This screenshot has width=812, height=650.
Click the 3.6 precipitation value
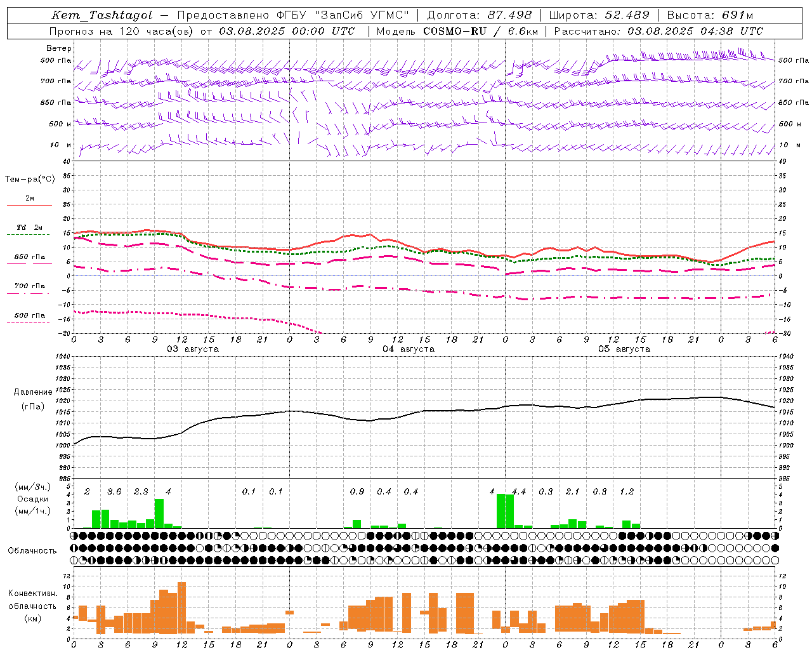point(114,492)
